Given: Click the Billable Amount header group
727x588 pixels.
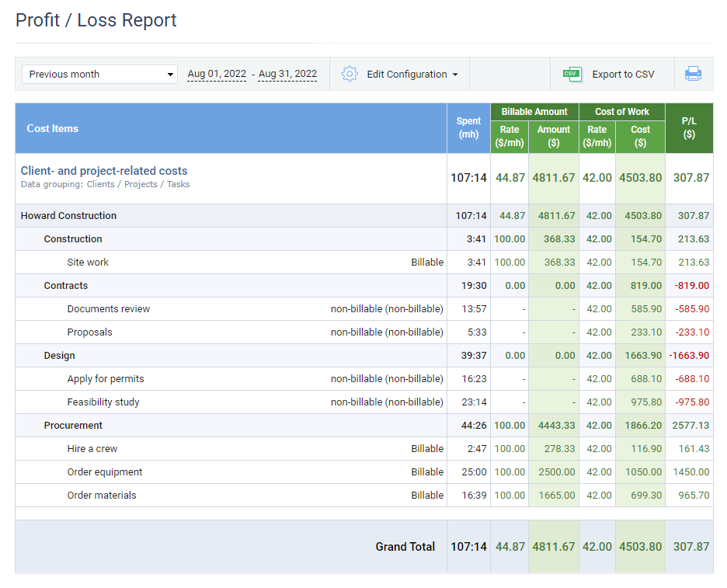Looking at the screenshot, I should (534, 112).
